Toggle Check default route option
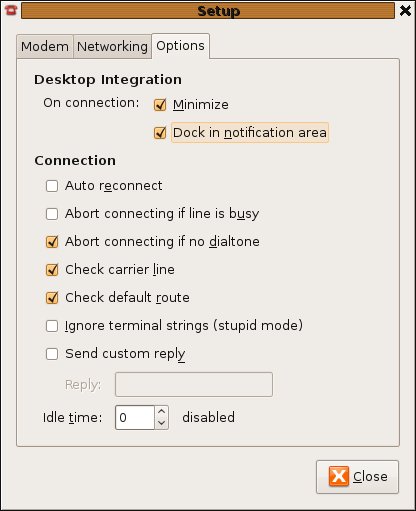 (x=52, y=298)
